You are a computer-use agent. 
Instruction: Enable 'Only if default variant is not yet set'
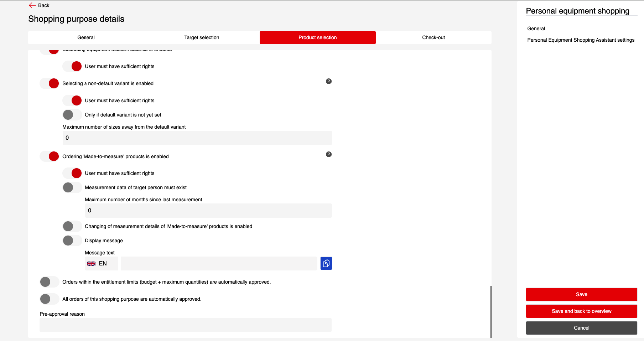pyautogui.click(x=72, y=115)
